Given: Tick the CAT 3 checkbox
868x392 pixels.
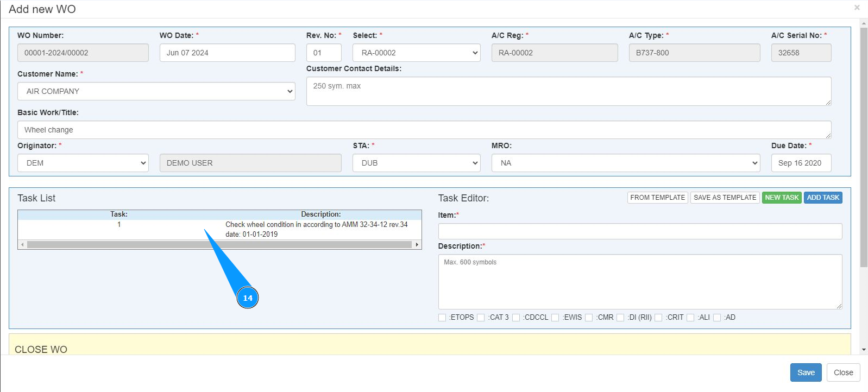Looking at the screenshot, I should click(x=481, y=318).
